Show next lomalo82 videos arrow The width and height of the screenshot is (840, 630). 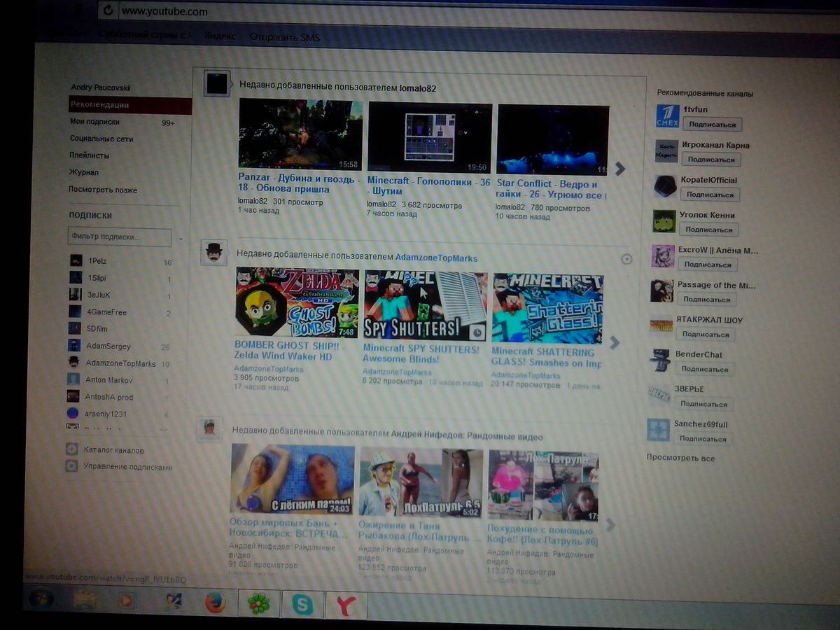[619, 168]
